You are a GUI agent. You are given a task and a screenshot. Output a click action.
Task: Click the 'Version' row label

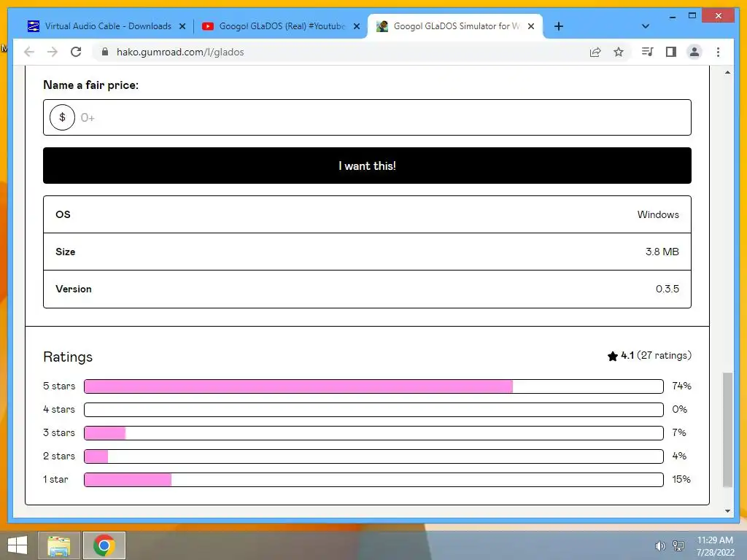[74, 289]
